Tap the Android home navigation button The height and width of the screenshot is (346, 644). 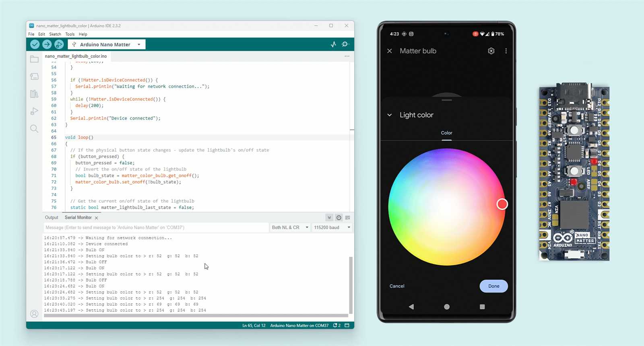pos(447,307)
